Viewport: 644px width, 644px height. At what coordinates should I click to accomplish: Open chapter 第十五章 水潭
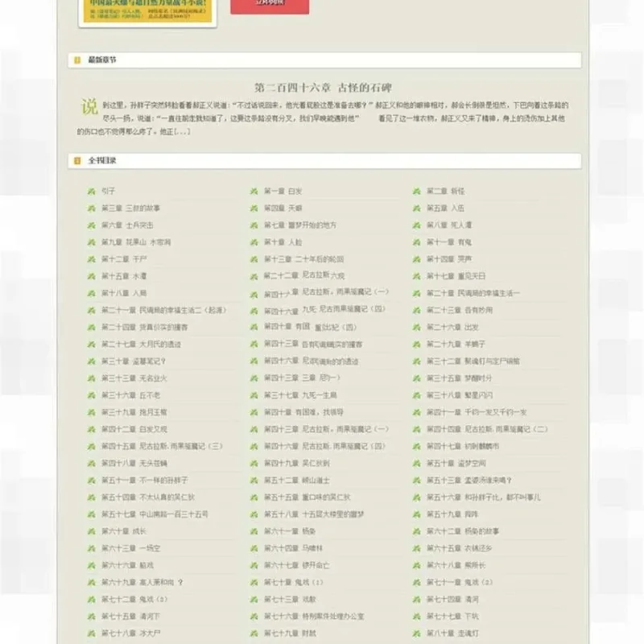[124, 276]
